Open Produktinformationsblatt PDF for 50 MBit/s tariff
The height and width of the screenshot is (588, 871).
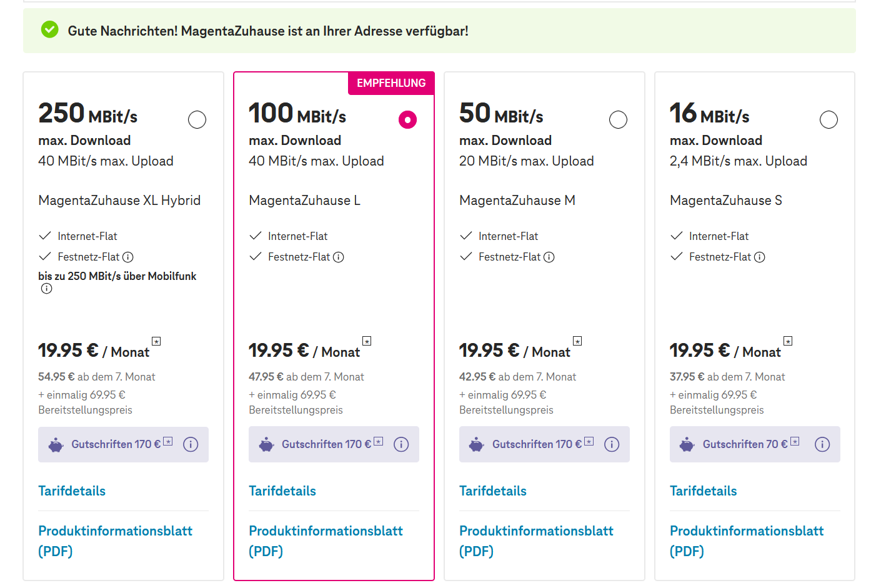tap(537, 541)
